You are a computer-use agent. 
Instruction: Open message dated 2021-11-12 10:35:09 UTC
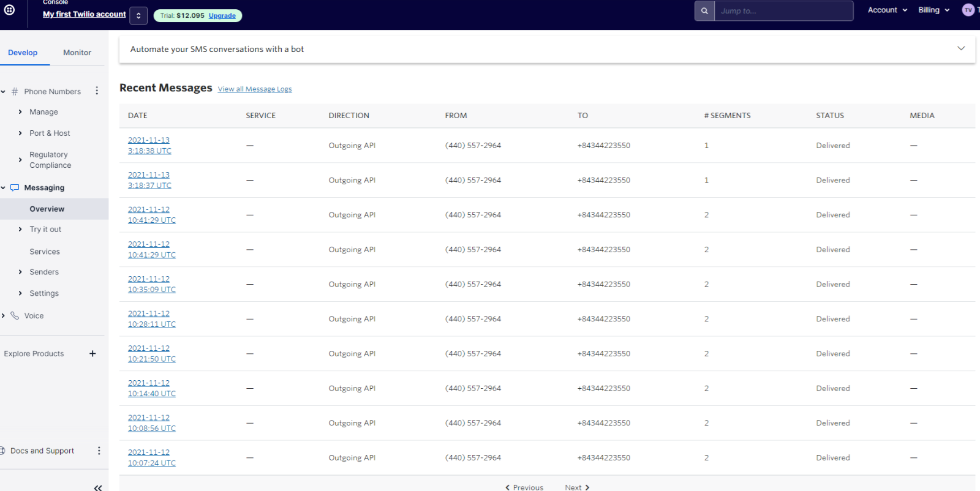(151, 284)
